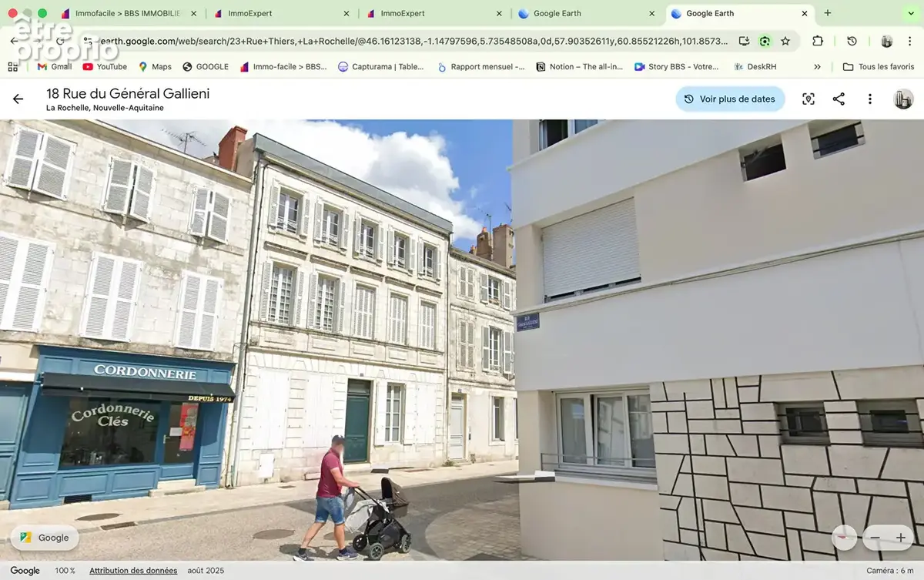The width and height of the screenshot is (924, 580).
Task: Open the 'Capturama | Table...' bookmark
Action: [381, 67]
